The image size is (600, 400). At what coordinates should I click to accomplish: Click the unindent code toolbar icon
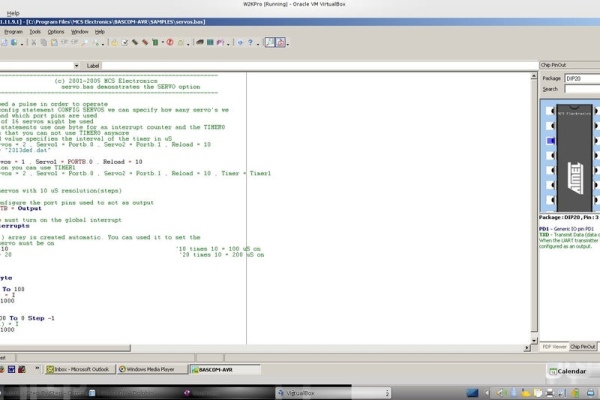[74, 42]
